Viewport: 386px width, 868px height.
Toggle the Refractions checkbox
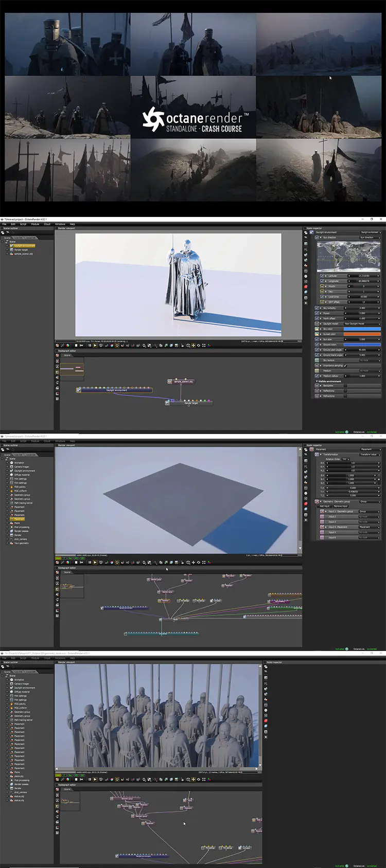(345, 396)
